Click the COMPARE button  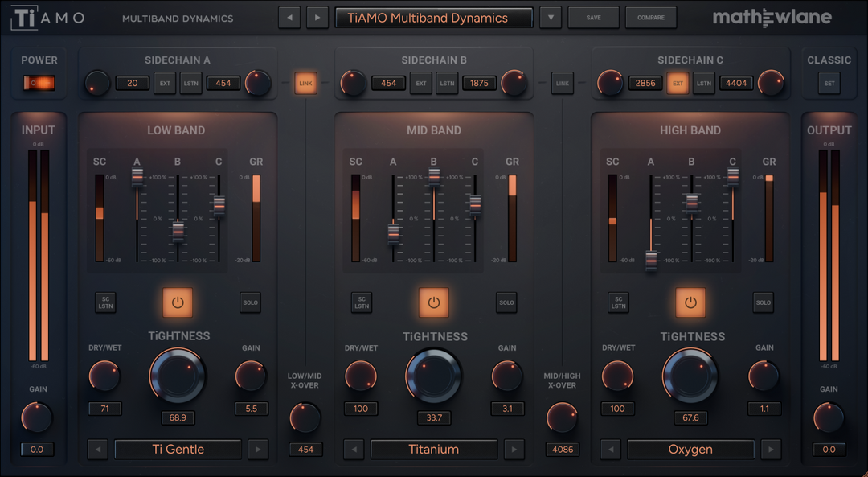point(651,18)
